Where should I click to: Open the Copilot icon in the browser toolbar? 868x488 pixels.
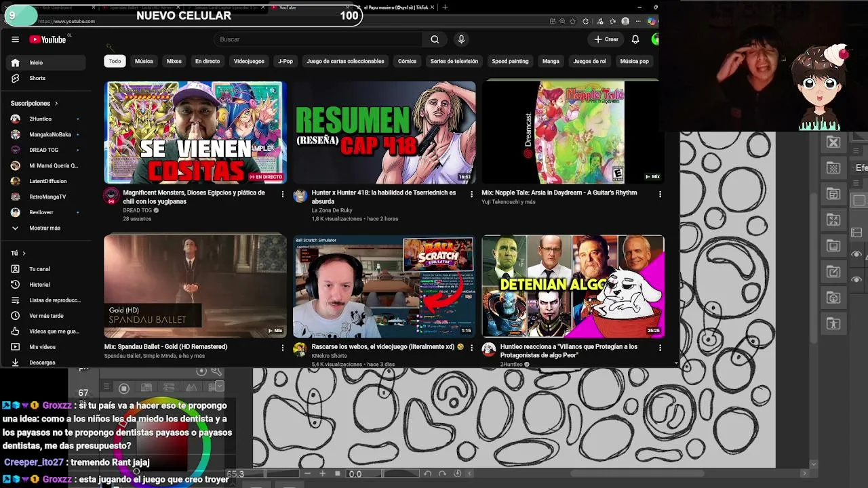[x=651, y=21]
